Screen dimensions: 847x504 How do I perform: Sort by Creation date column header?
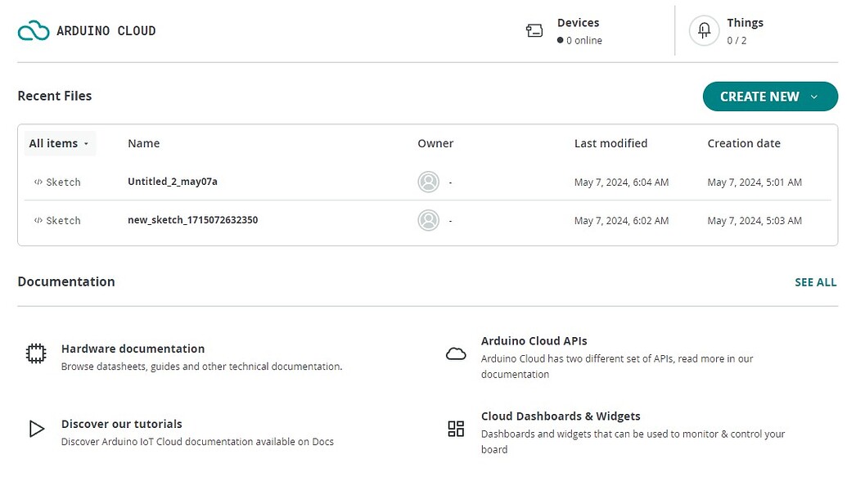point(744,143)
